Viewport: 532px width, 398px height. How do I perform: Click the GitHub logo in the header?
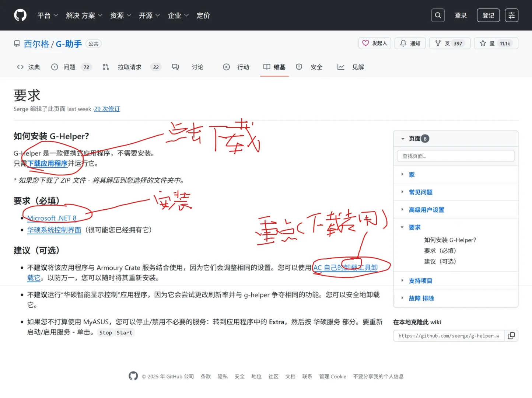point(20,15)
